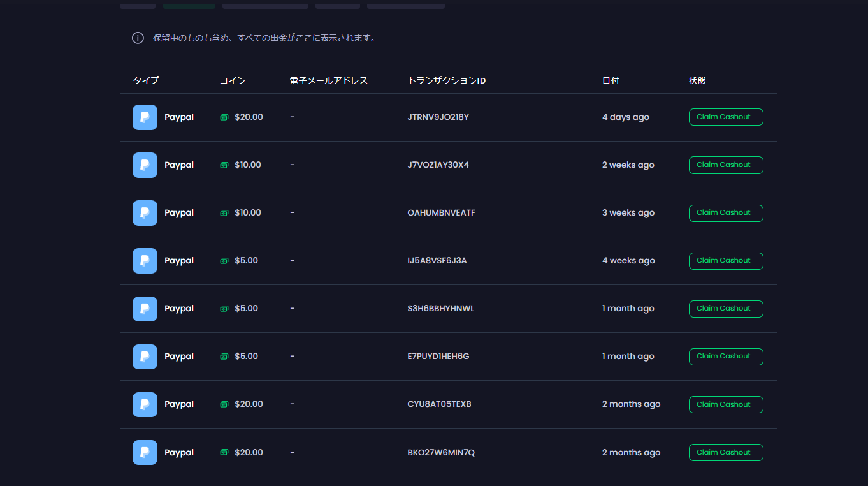Click the coin icon in row OAHUMBNVEATF
Screen dimensions: 868x486
[224, 213]
